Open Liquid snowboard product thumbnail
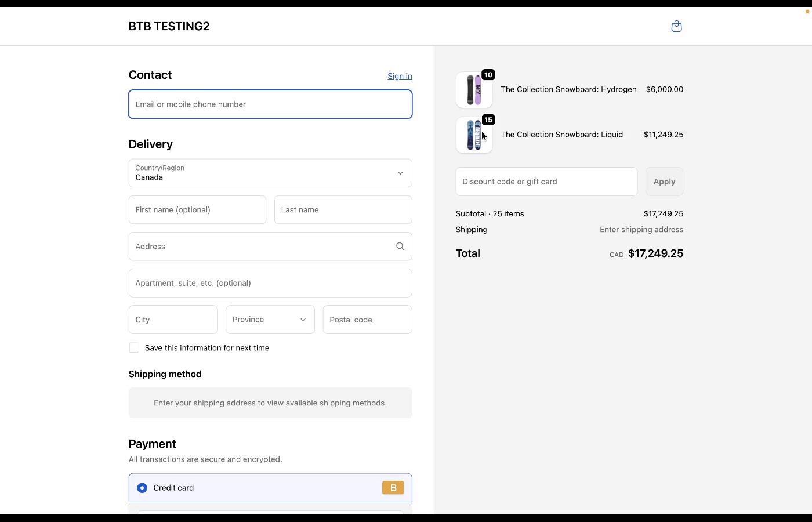Viewport: 812px width, 522px height. pos(474,135)
